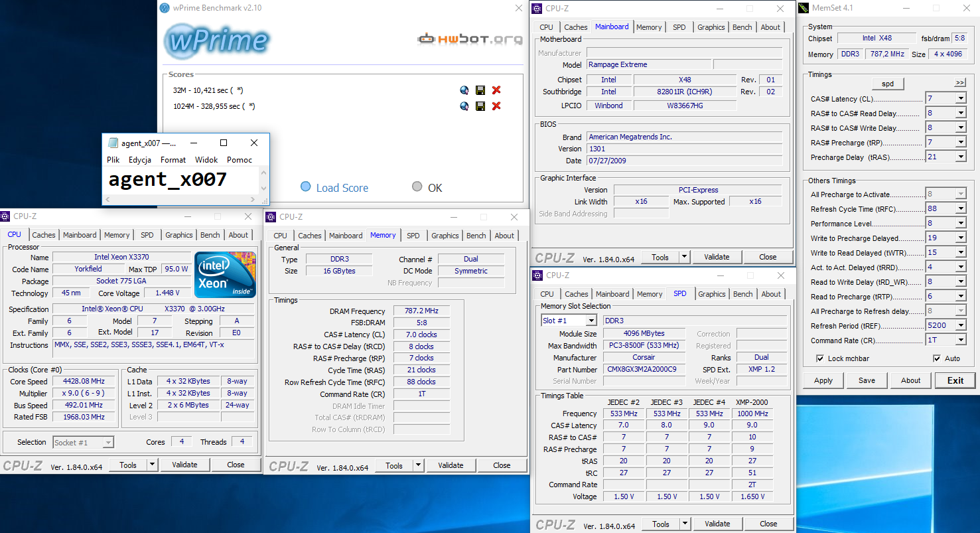The height and width of the screenshot is (533, 980).
Task: Toggle the Auto checkbox in MemSet
Action: 937,358
